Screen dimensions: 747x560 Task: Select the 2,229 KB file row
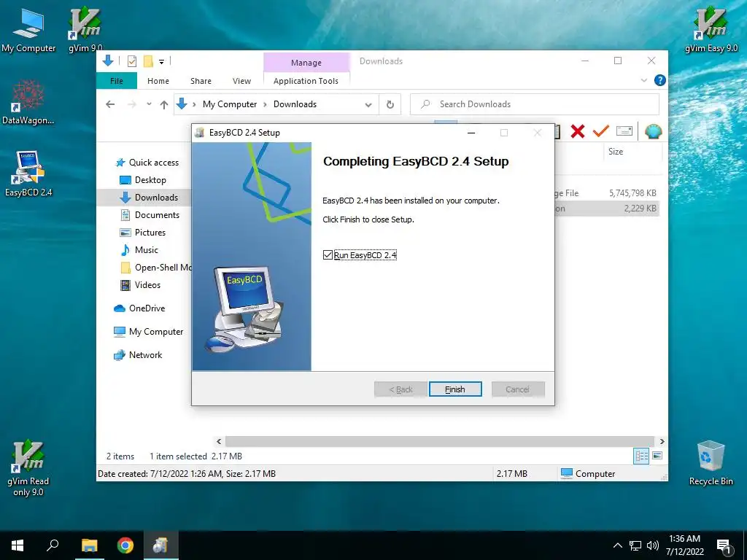[606, 208]
